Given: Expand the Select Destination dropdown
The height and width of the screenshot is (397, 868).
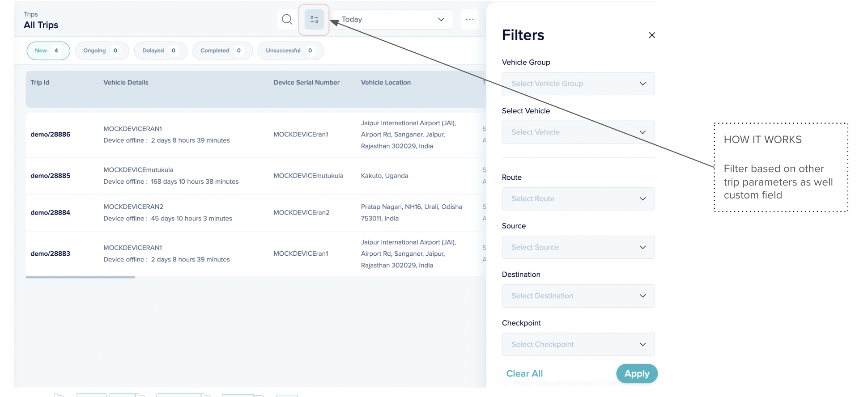Looking at the screenshot, I should click(x=578, y=296).
